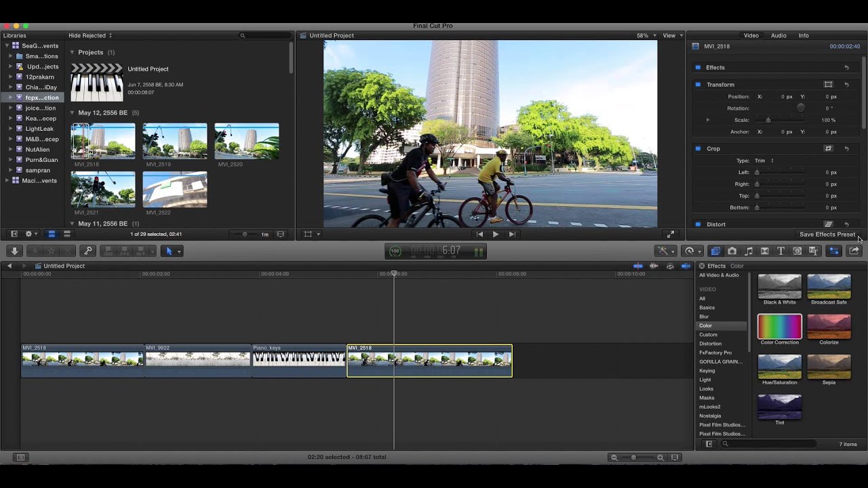The image size is (868, 488).
Task: Play the viewer clip
Action: click(x=495, y=234)
